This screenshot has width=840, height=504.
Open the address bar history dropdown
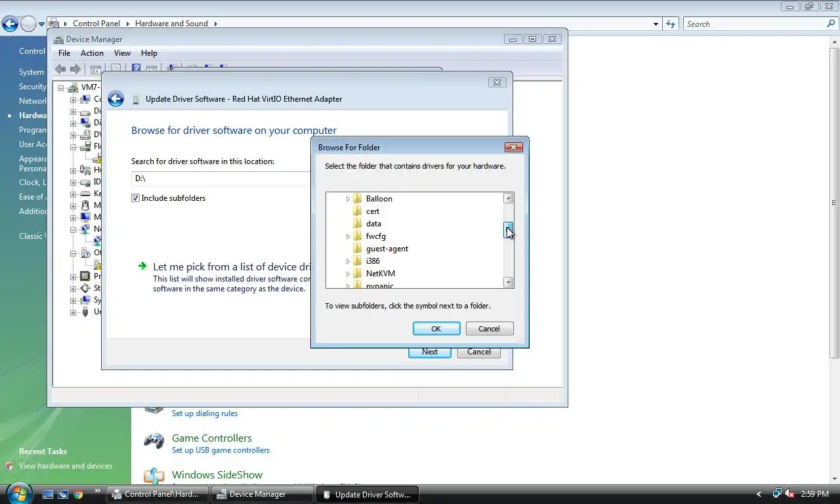[x=656, y=24]
